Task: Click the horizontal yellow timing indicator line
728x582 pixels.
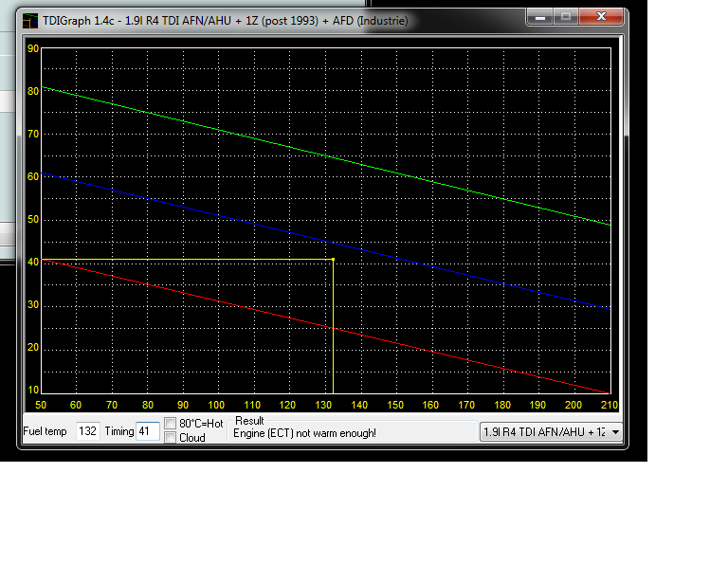Action: 190,260
